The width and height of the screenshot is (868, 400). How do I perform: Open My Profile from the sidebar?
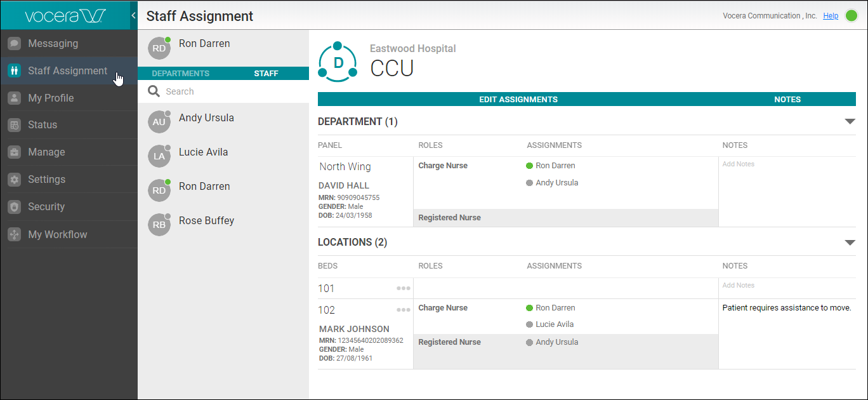click(x=14, y=98)
